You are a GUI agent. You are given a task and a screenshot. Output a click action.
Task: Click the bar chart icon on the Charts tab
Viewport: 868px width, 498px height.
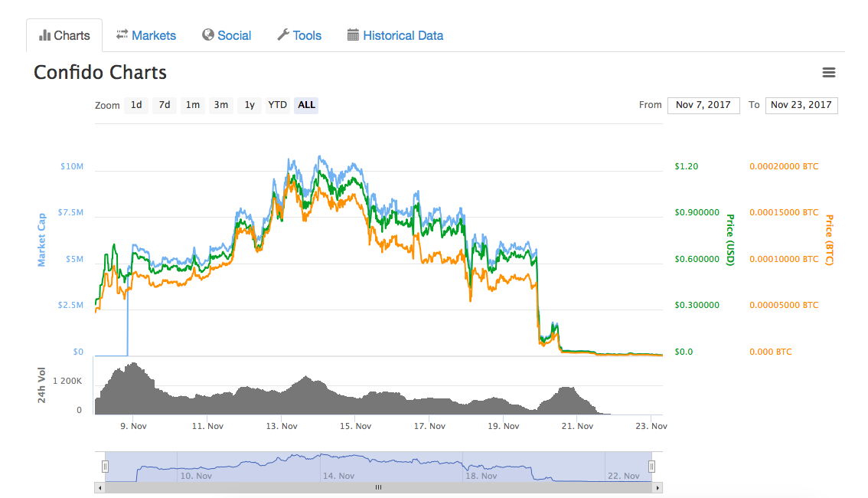point(44,35)
